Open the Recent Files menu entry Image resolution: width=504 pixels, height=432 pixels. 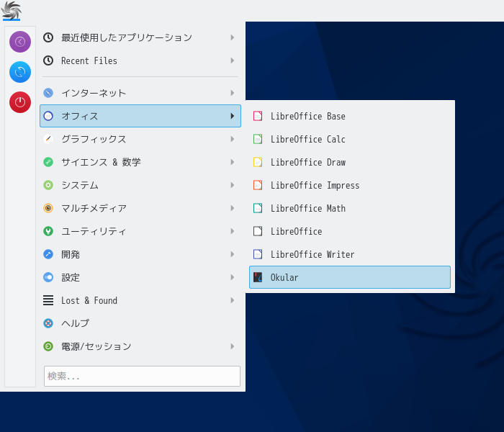point(140,60)
